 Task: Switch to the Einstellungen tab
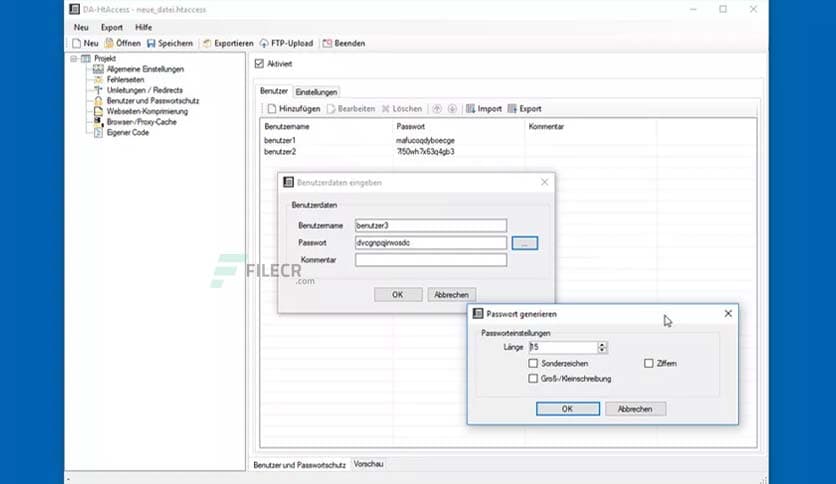pyautogui.click(x=316, y=92)
